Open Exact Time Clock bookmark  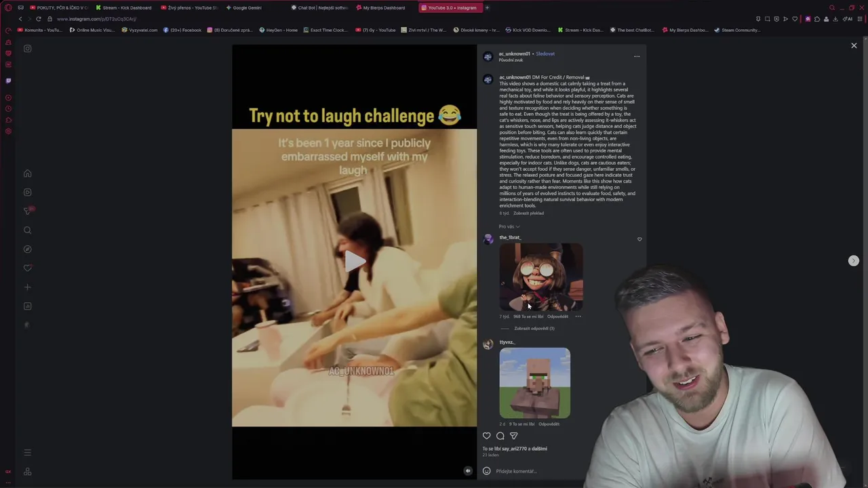(x=325, y=30)
